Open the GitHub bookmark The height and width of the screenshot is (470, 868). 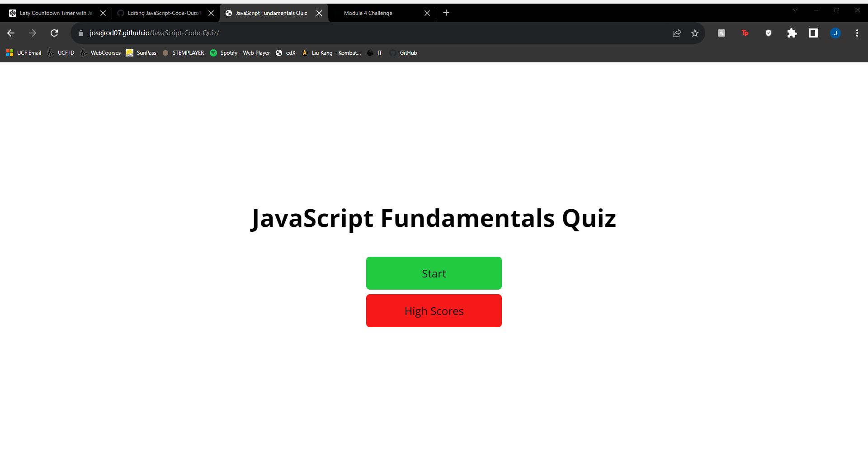tap(403, 53)
